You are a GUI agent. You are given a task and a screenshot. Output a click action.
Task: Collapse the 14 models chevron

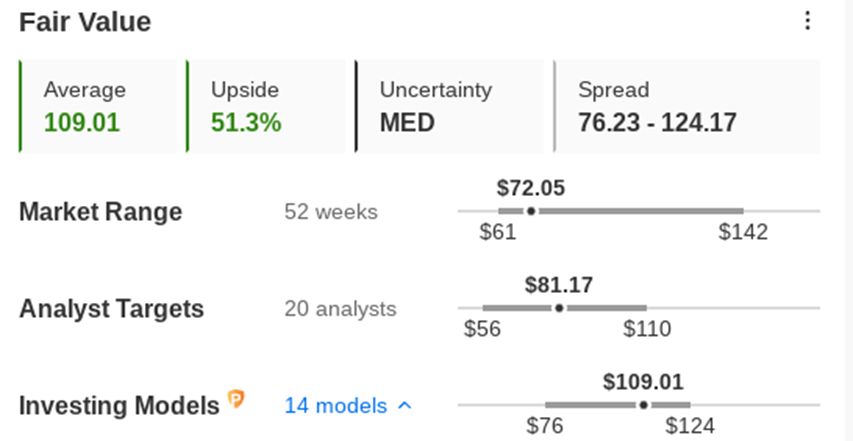coord(405,406)
